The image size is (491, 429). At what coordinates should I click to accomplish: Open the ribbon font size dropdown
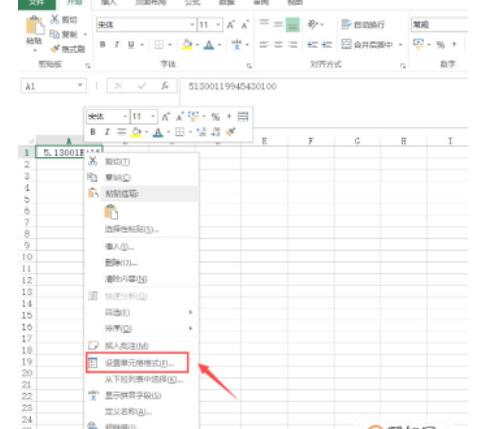[218, 25]
